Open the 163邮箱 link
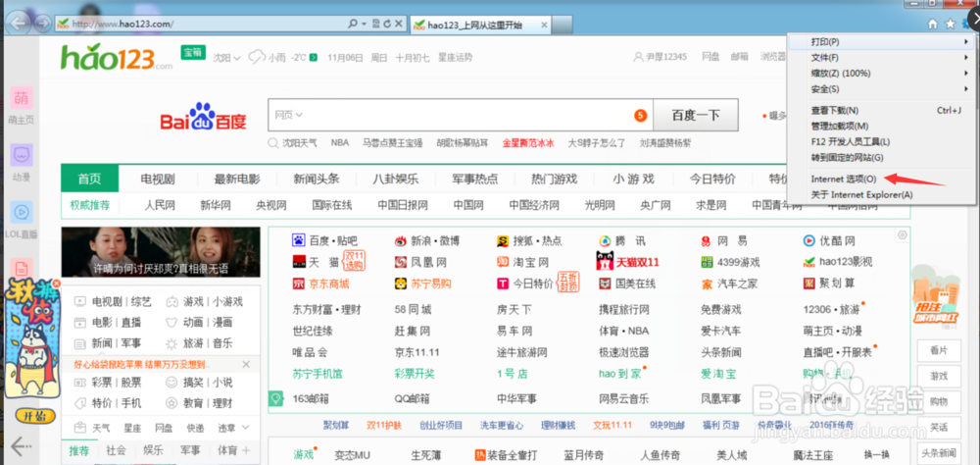This screenshot has height=465, width=980. (310, 398)
